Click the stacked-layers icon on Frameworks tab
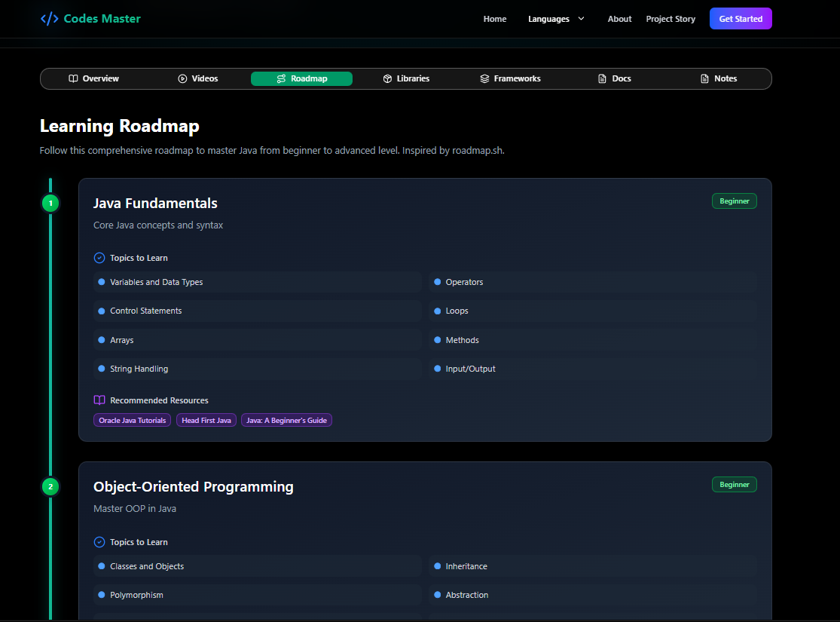 coord(485,79)
